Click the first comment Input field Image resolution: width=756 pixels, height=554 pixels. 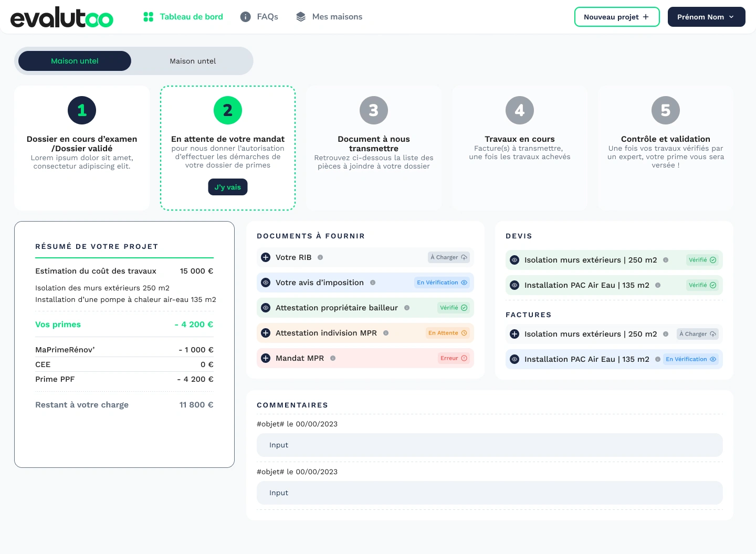coord(490,445)
